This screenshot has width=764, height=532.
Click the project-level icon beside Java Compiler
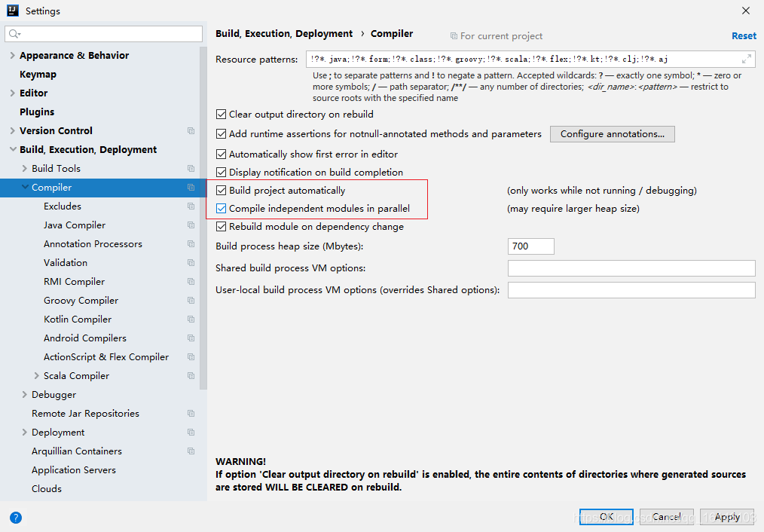191,225
